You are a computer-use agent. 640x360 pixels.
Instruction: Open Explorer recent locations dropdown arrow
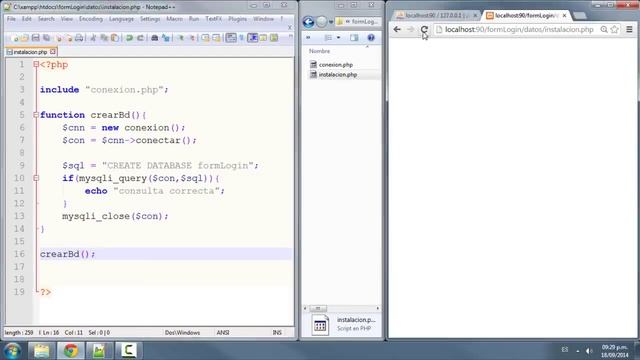click(x=331, y=22)
